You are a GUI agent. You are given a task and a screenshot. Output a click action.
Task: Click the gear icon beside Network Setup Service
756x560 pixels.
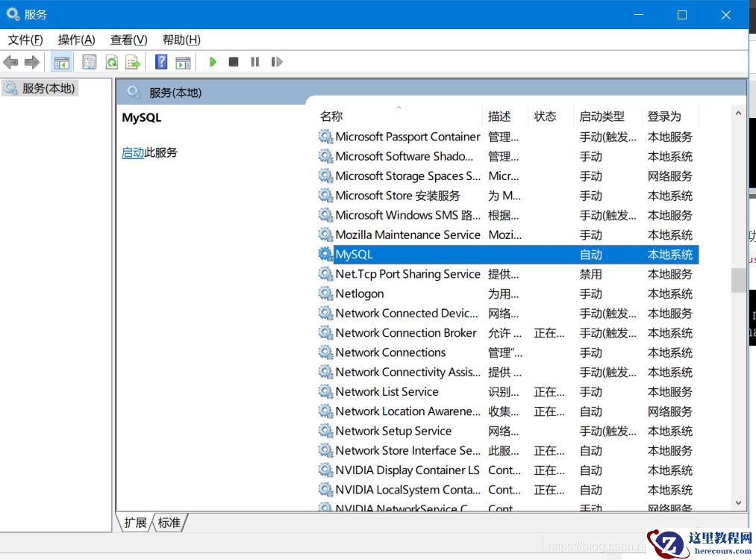click(325, 430)
